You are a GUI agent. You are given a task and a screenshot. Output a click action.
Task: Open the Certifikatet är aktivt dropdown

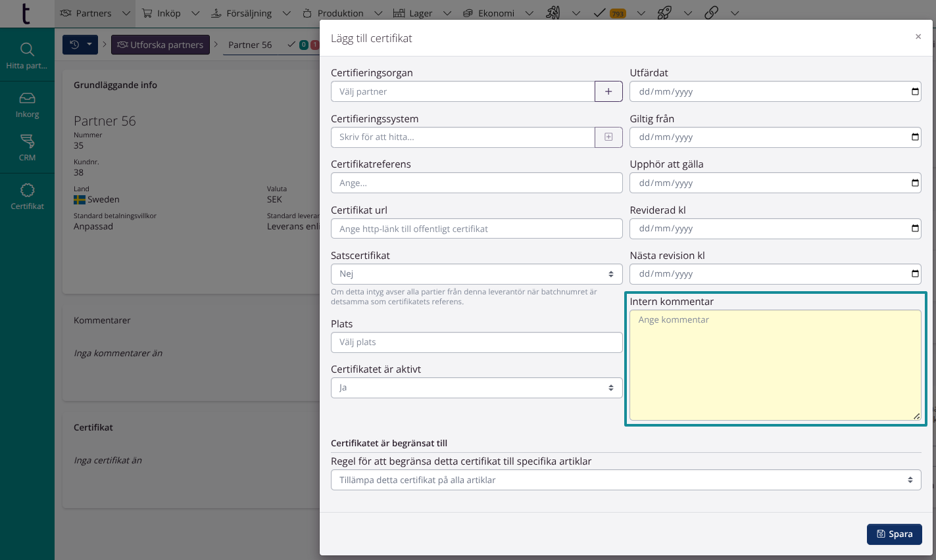(476, 388)
